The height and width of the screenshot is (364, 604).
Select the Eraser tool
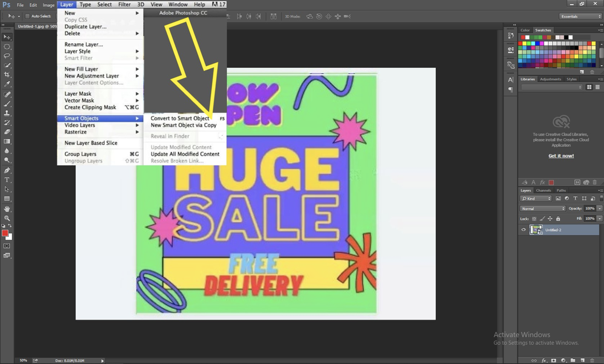coord(7,132)
